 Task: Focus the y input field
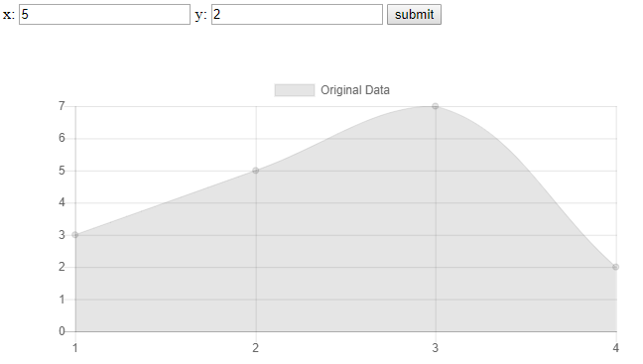297,15
